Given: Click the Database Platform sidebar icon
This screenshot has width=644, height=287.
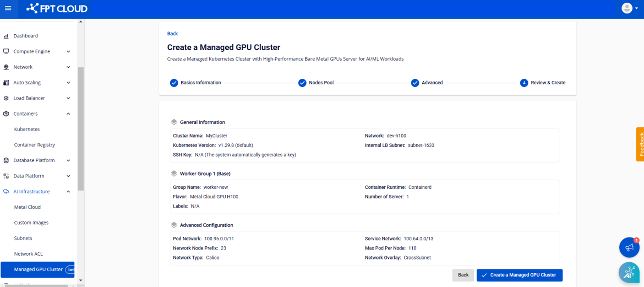Looking at the screenshot, I should click(x=6, y=161).
